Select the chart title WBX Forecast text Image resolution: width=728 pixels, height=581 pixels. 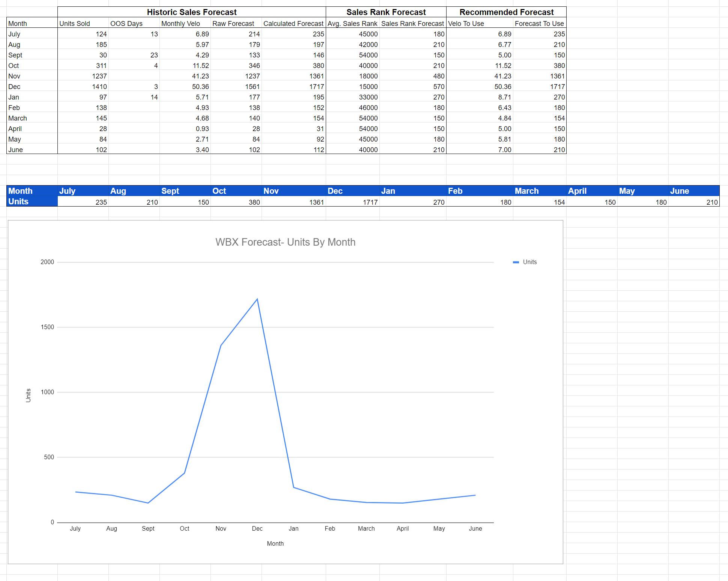pyautogui.click(x=285, y=242)
